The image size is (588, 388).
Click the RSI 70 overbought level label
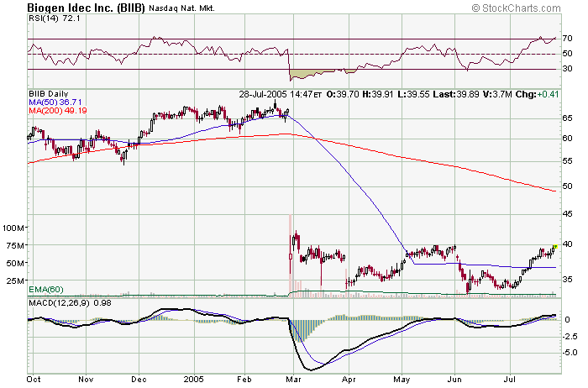[x=567, y=39]
